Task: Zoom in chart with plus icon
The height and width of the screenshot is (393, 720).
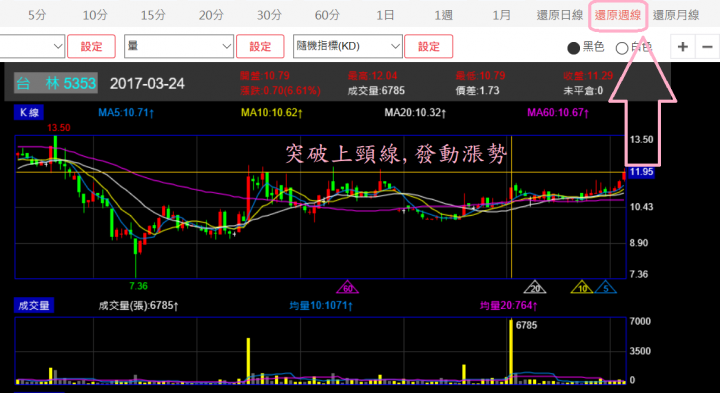Action: [683, 46]
